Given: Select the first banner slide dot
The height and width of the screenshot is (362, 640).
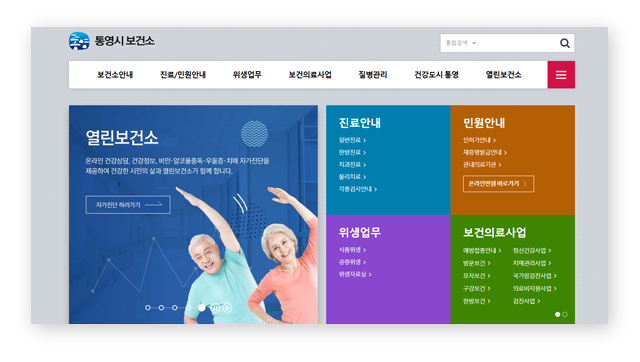Looking at the screenshot, I should (x=148, y=308).
